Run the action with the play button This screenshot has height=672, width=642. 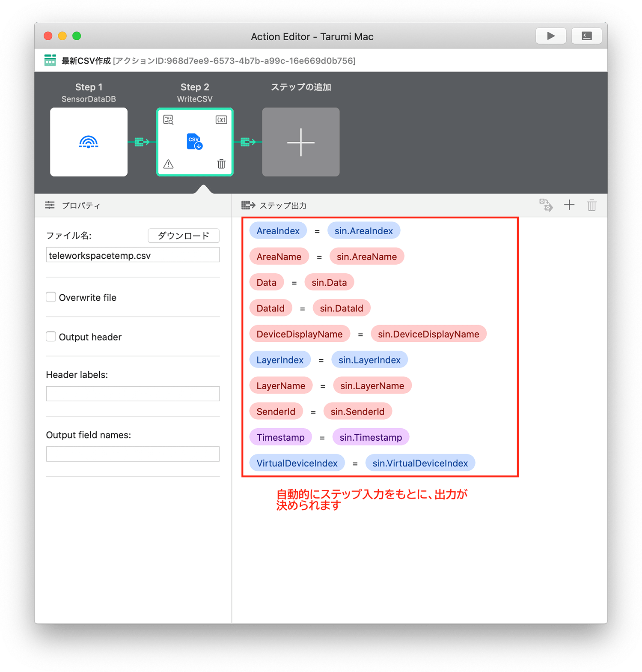tap(551, 36)
